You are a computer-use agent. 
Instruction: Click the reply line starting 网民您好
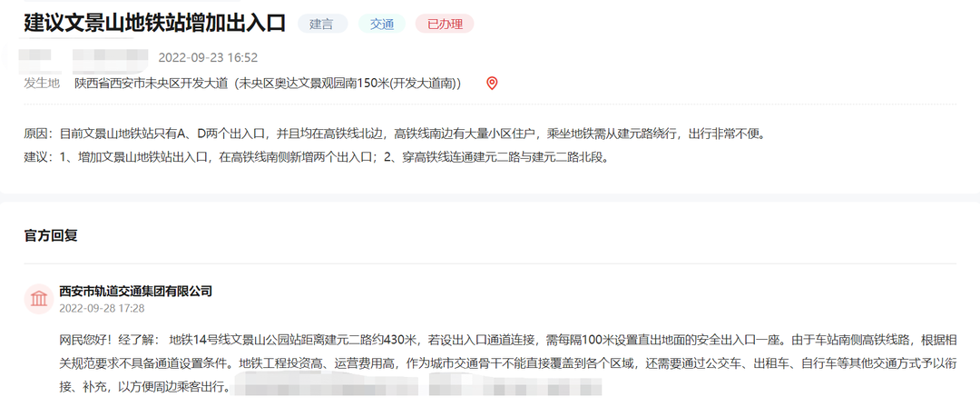tap(507, 340)
